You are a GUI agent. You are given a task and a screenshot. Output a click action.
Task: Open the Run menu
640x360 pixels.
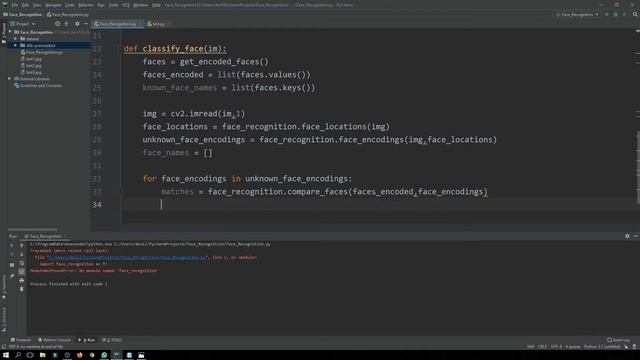pyautogui.click(x=101, y=5)
